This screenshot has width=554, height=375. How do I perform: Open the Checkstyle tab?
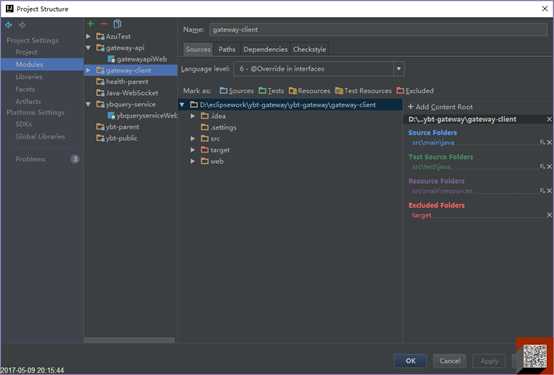[310, 49]
